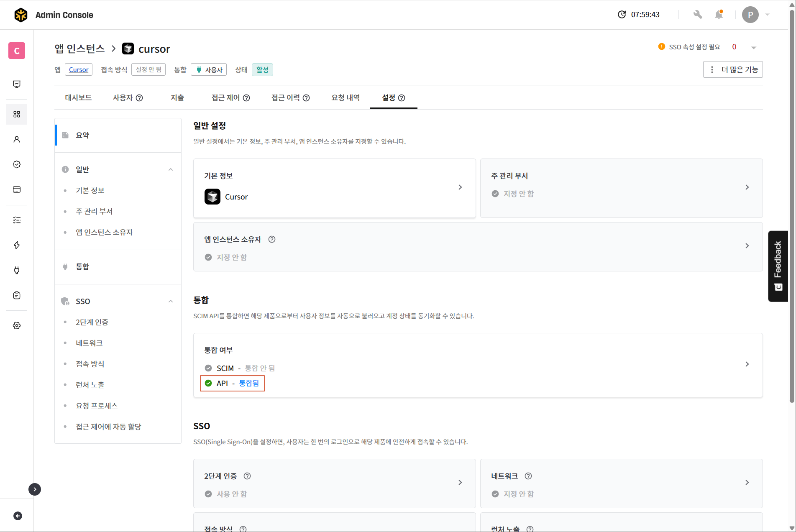This screenshot has width=796, height=532.
Task: Open the 기본 정보 card
Action: pos(334,188)
